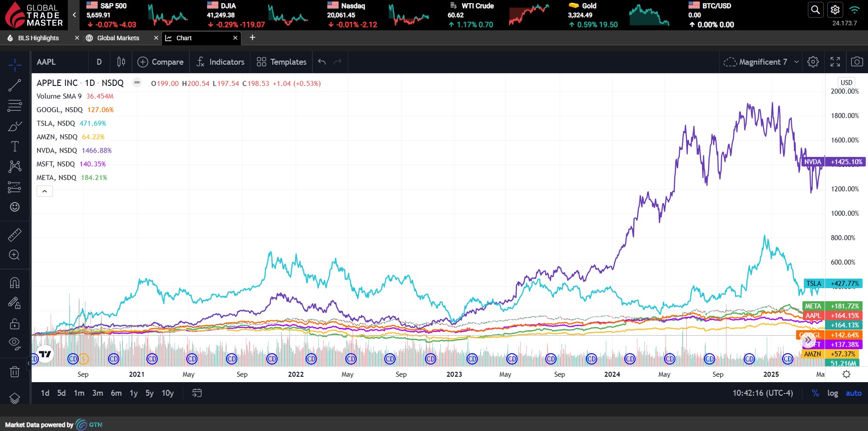Open chart settings gear in toolbar
This screenshot has width=868, height=431.
(813, 62)
